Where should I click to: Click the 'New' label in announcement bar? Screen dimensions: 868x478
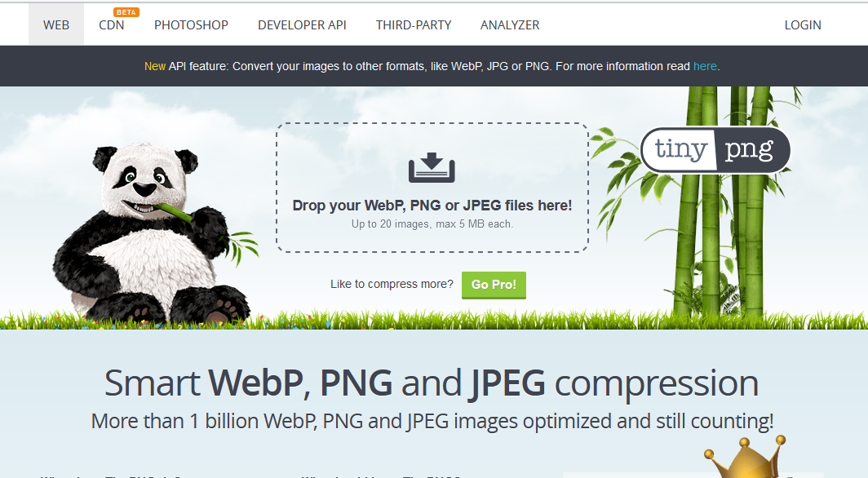point(155,66)
